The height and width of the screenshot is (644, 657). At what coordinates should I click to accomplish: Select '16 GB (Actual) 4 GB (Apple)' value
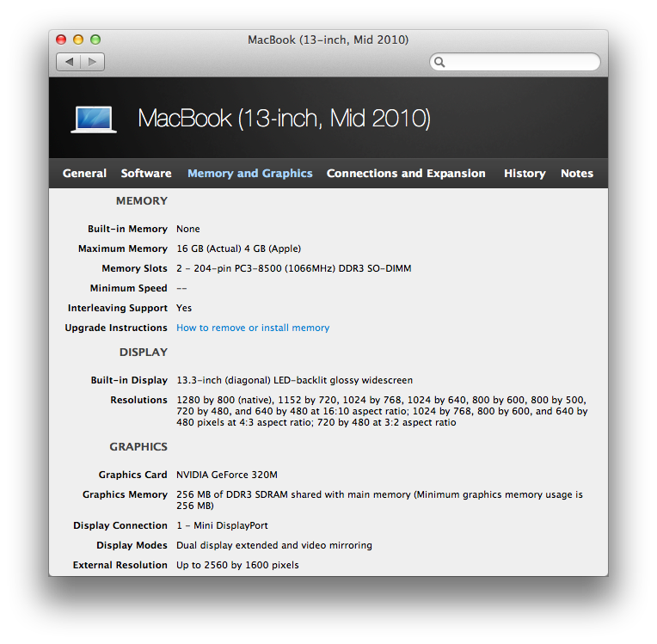tap(238, 248)
